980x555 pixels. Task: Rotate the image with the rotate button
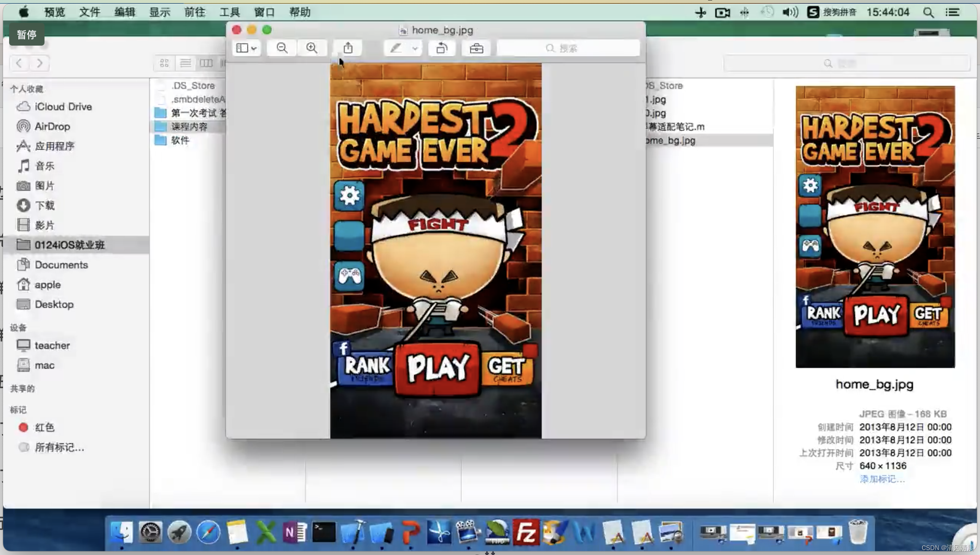[442, 48]
